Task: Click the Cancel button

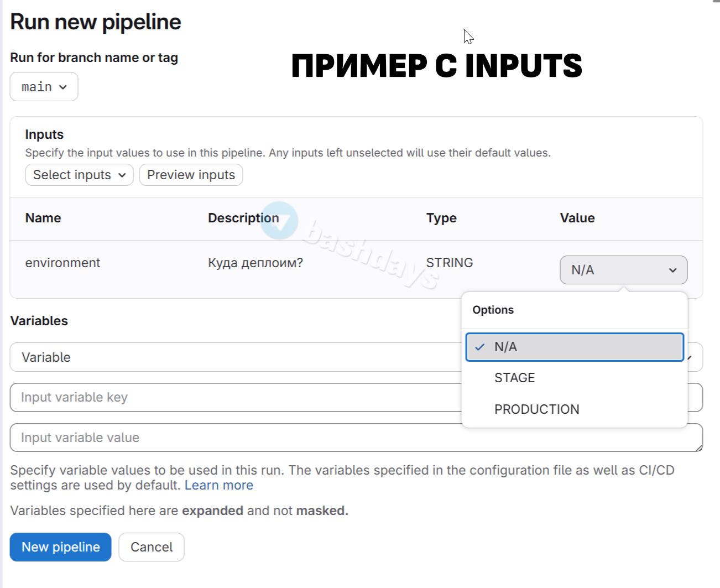Action: click(x=152, y=547)
